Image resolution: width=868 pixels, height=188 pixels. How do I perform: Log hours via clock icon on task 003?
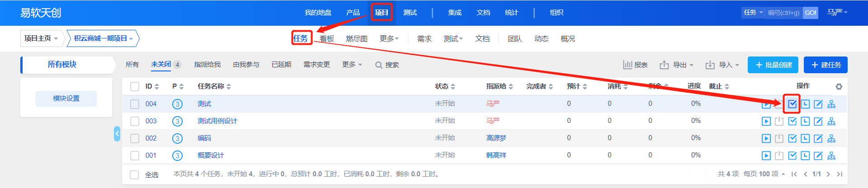coord(805,122)
